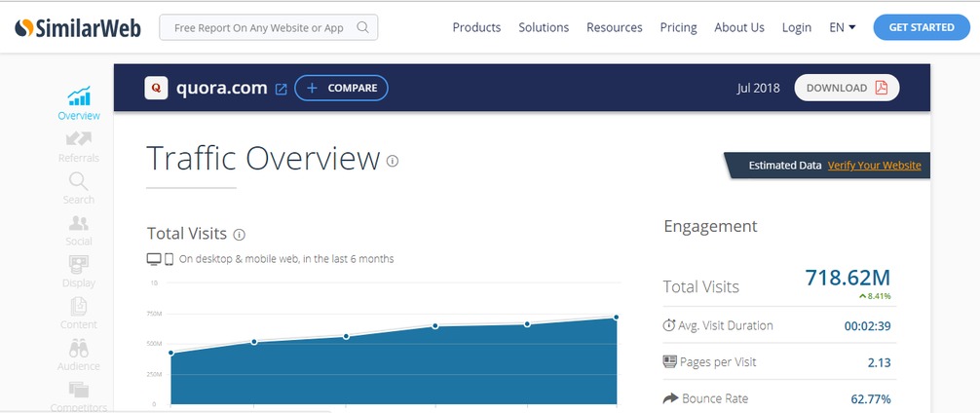This screenshot has height=413, width=980.
Task: Download the PDF report
Action: [847, 88]
